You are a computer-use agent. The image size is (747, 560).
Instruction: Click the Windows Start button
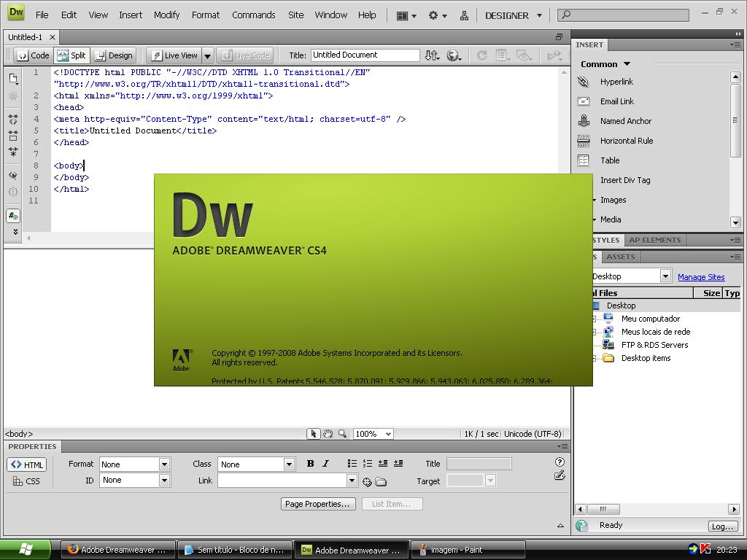26,550
